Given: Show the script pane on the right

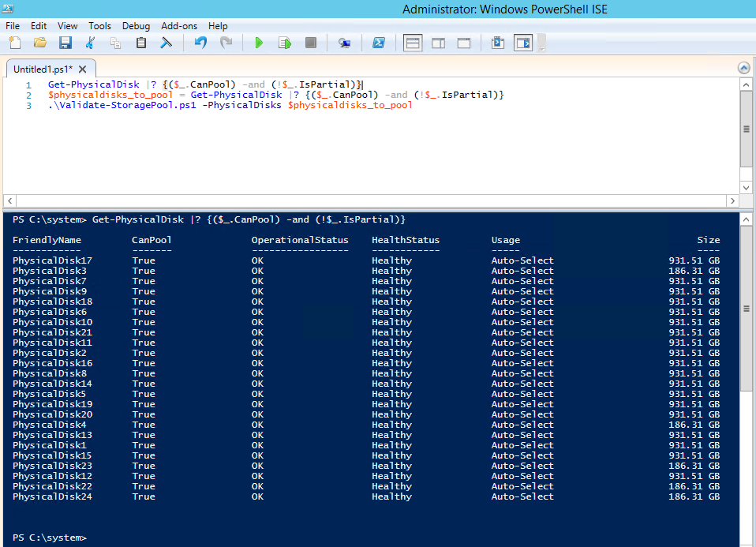Looking at the screenshot, I should click(438, 43).
